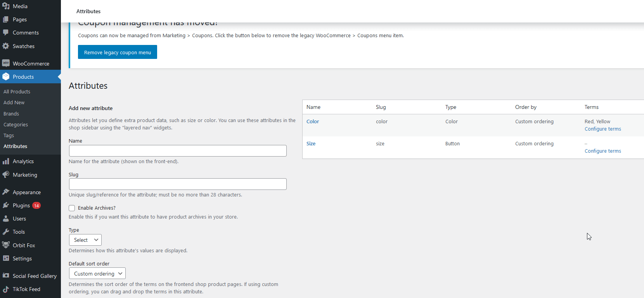Screen dimensions: 644x298
Task: Open the Color attribute link
Action: [x=313, y=121]
